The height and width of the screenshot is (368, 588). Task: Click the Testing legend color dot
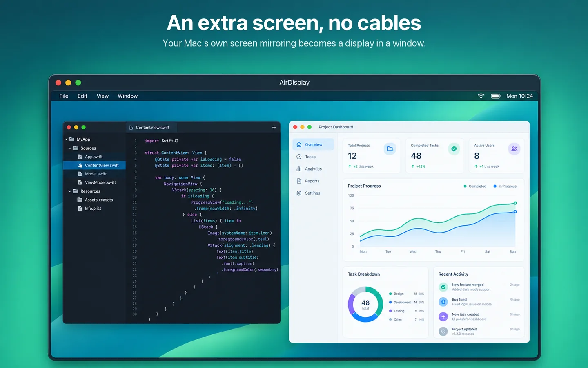coord(390,311)
